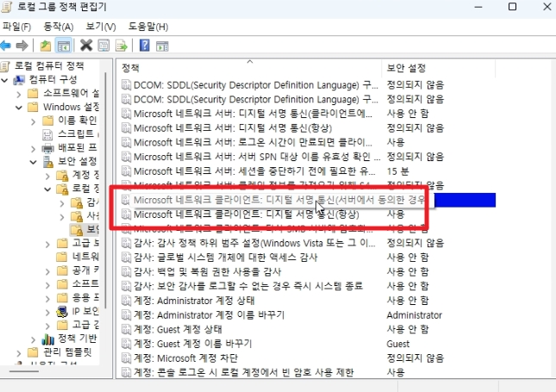Expand the 계정 정책 node
The width and height of the screenshot is (556, 392).
point(47,176)
